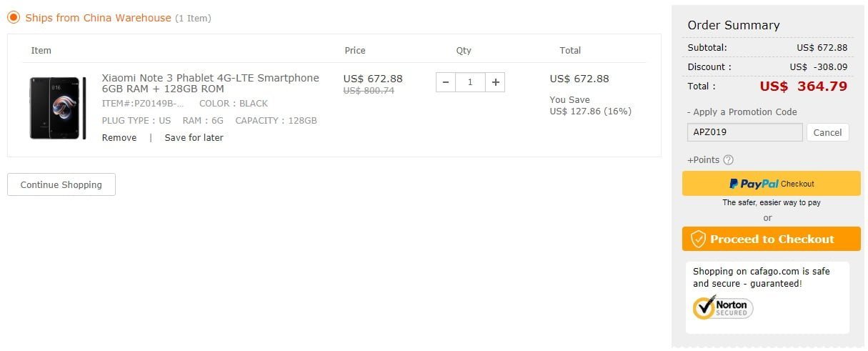The height and width of the screenshot is (351, 868).
Task: Cancel the applied promotion code
Action: pos(827,132)
